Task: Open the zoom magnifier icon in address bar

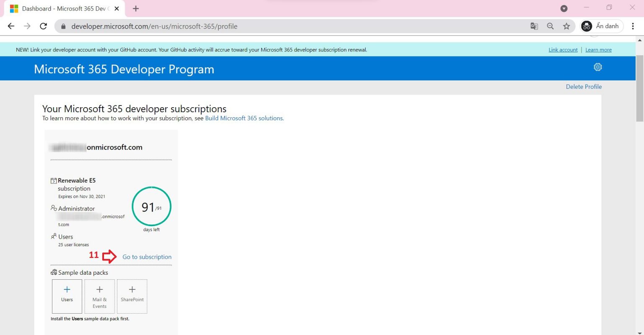Action: (550, 26)
